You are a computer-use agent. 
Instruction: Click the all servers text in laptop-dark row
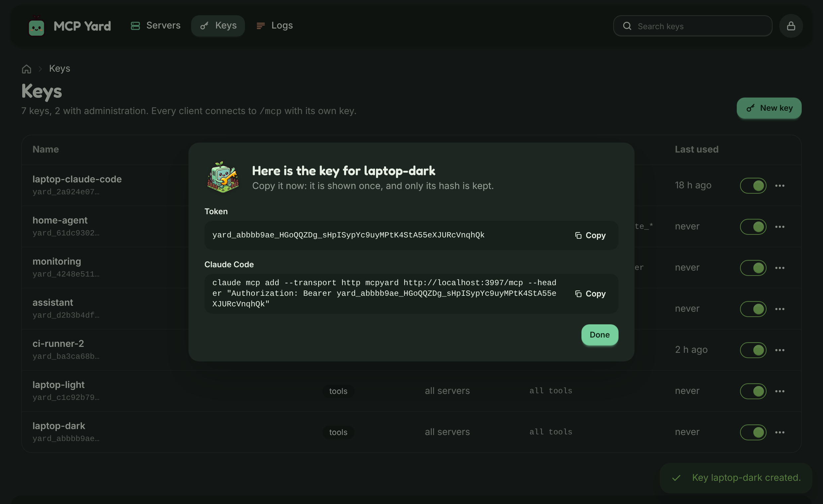tap(447, 432)
